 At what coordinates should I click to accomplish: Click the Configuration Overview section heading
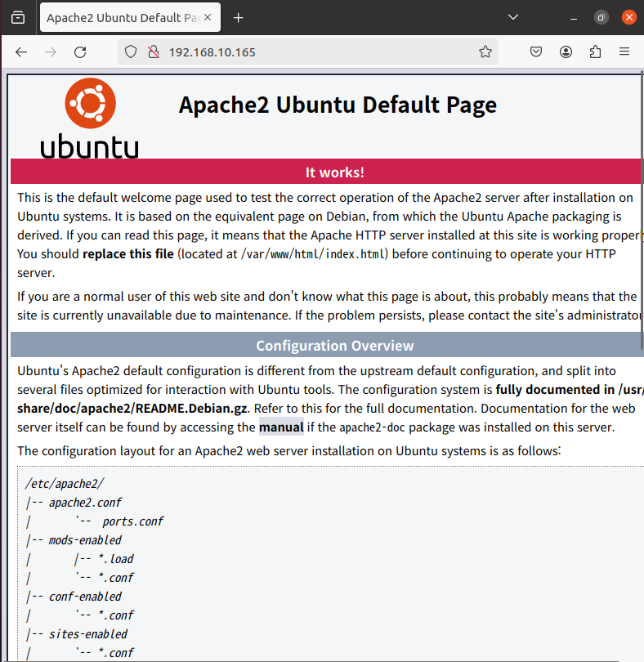click(334, 346)
